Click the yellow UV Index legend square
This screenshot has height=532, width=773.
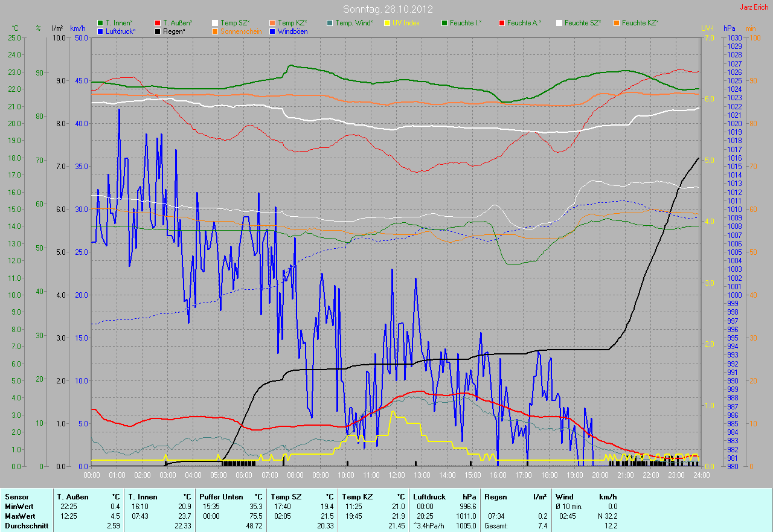coord(387,23)
